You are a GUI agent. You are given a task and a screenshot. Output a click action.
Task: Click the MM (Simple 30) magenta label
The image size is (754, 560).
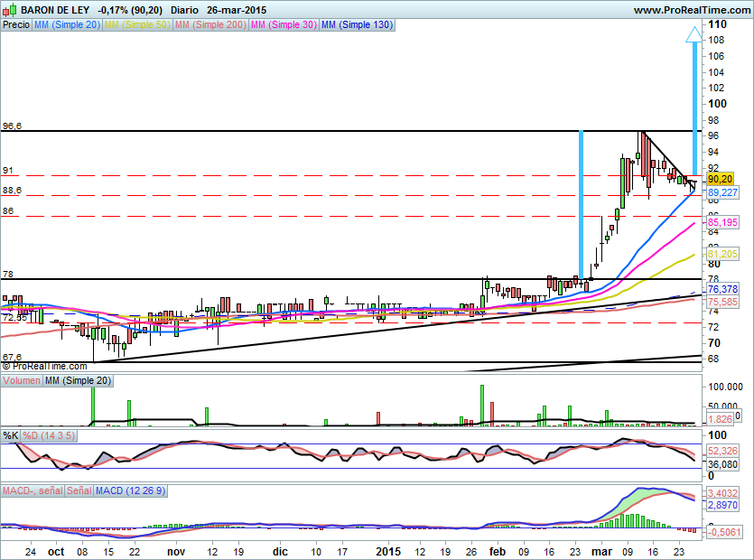(283, 24)
